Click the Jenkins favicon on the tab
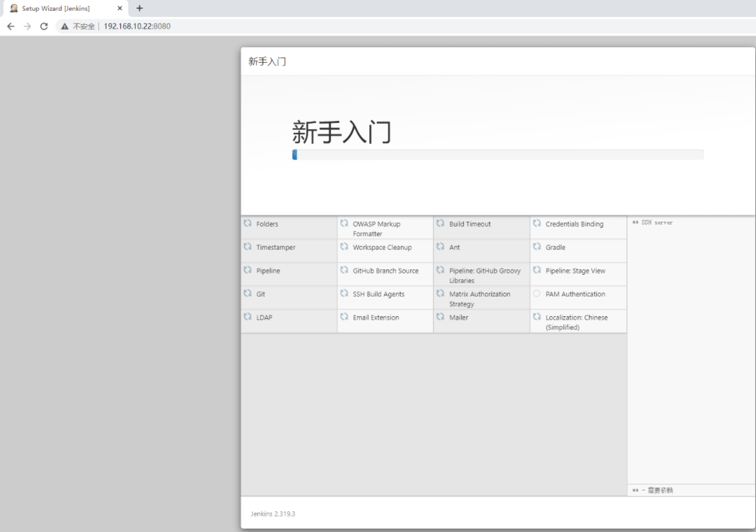 [14, 8]
